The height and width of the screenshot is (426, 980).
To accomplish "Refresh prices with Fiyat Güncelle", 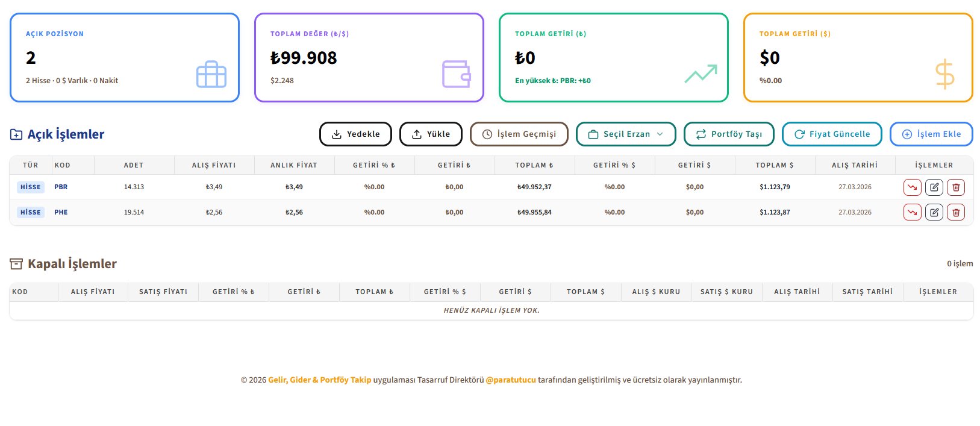I will pyautogui.click(x=832, y=134).
